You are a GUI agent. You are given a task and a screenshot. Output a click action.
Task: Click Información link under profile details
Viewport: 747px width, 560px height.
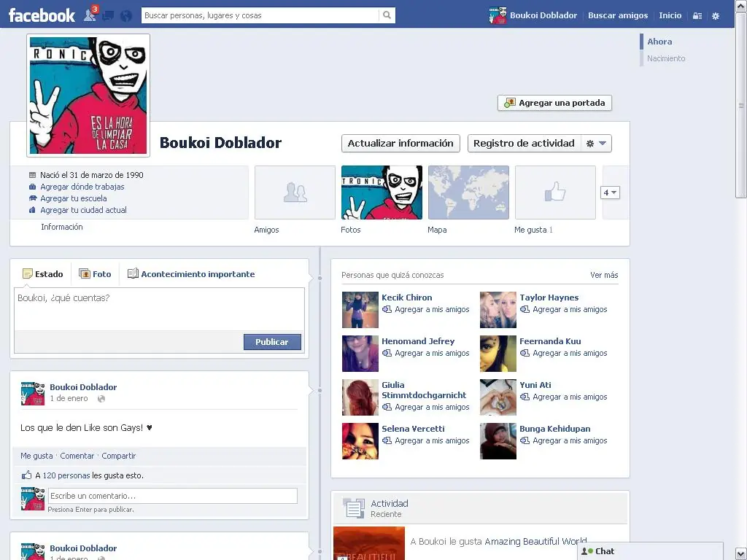[x=62, y=227]
